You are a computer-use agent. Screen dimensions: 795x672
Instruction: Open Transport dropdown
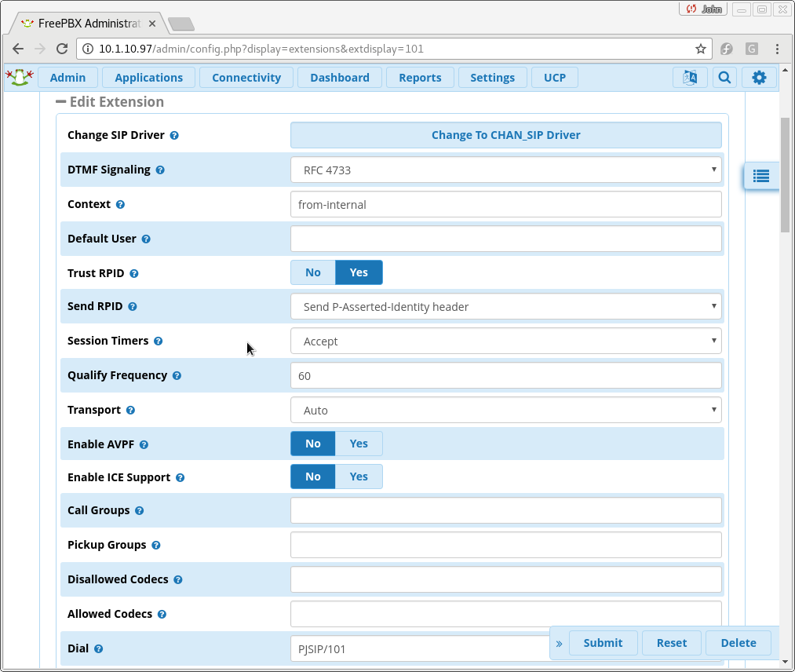point(505,410)
